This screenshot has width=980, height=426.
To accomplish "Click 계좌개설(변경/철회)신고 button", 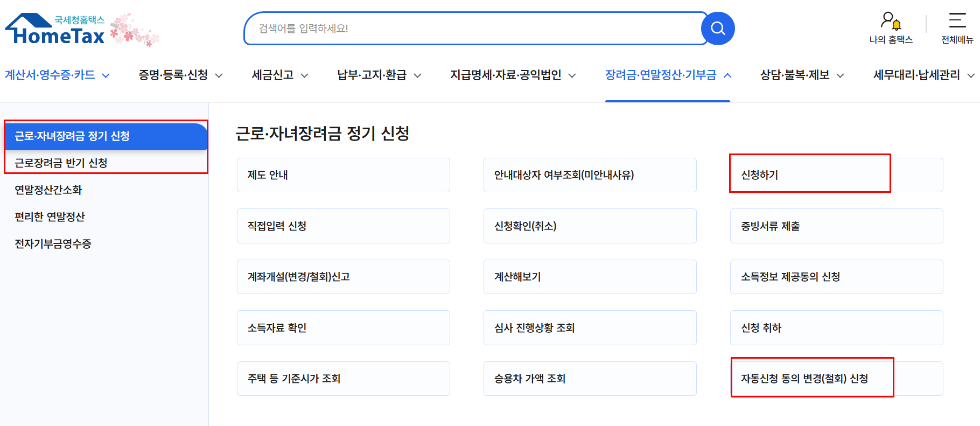I will pos(344,277).
